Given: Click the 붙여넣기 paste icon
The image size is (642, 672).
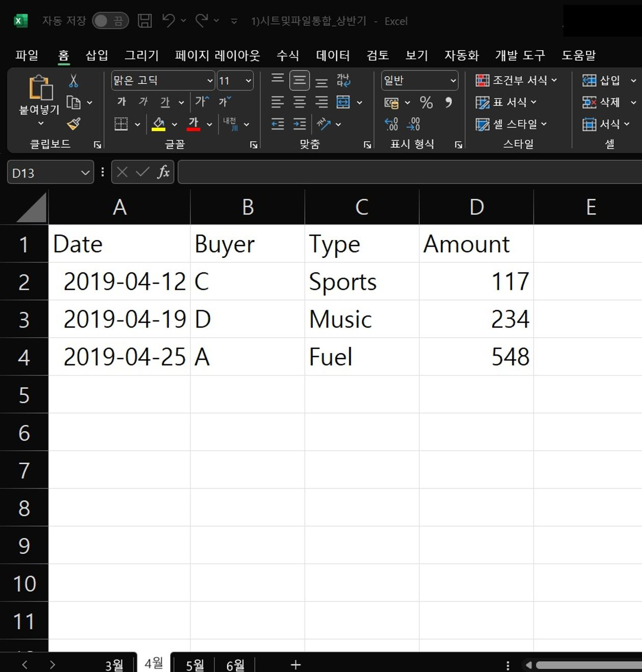Looking at the screenshot, I should click(40, 88).
